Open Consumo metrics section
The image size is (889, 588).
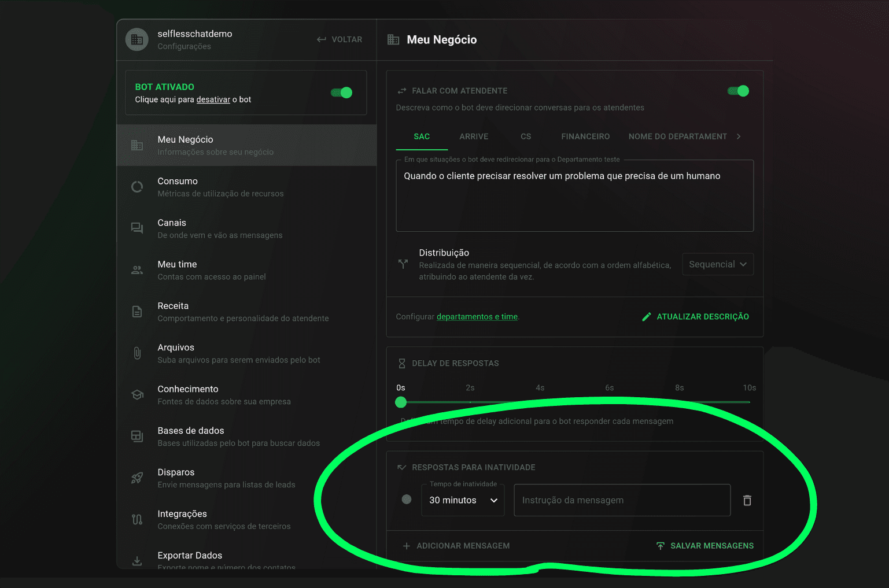pyautogui.click(x=247, y=187)
